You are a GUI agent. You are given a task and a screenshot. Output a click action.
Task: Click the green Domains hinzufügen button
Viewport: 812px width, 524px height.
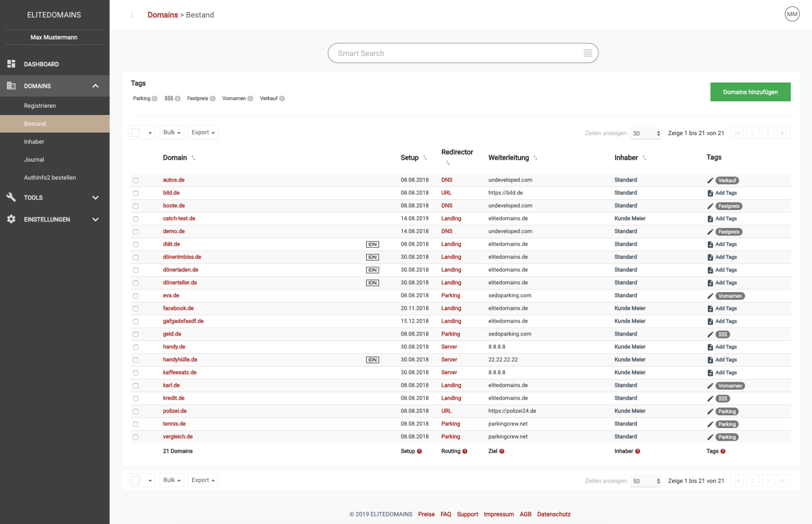(750, 92)
